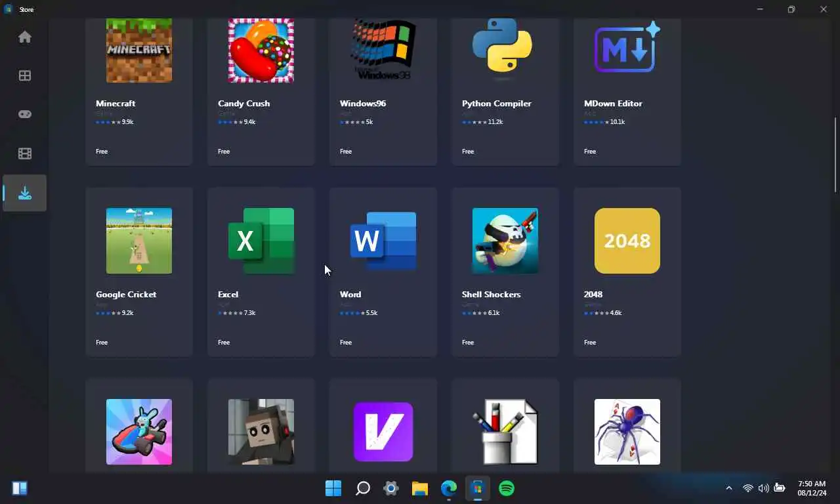The height and width of the screenshot is (504, 840).
Task: Click the 9.9k rating on Minecraft
Action: point(127,122)
